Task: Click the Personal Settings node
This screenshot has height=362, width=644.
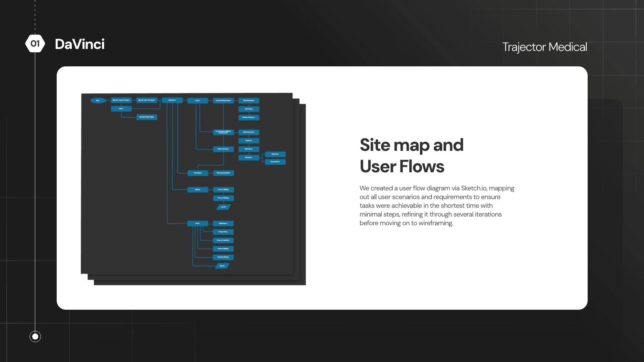Action: point(223,198)
